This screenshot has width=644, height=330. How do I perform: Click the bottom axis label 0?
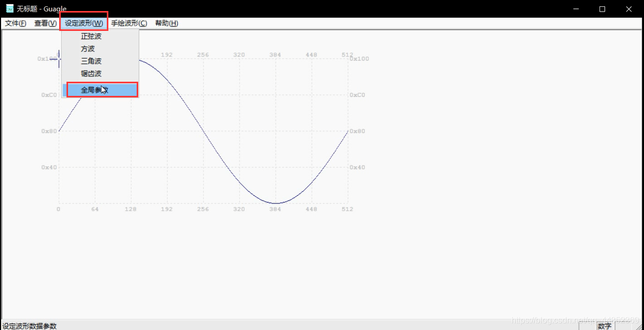point(59,209)
